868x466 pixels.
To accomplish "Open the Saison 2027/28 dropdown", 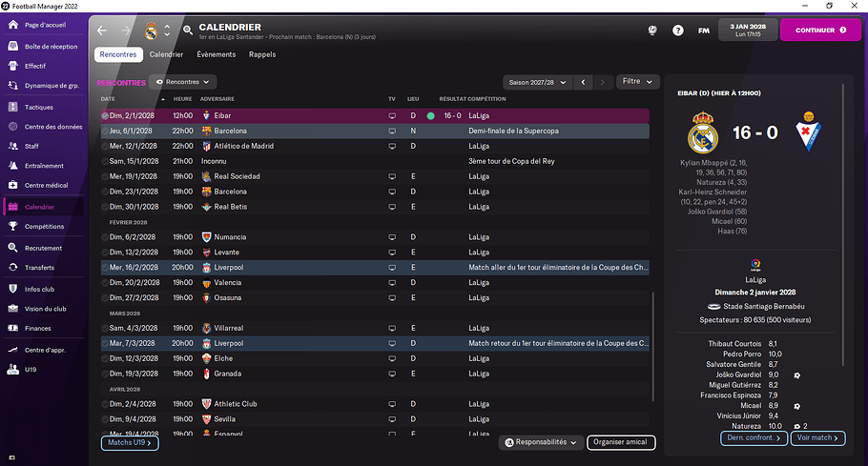I will click(537, 82).
